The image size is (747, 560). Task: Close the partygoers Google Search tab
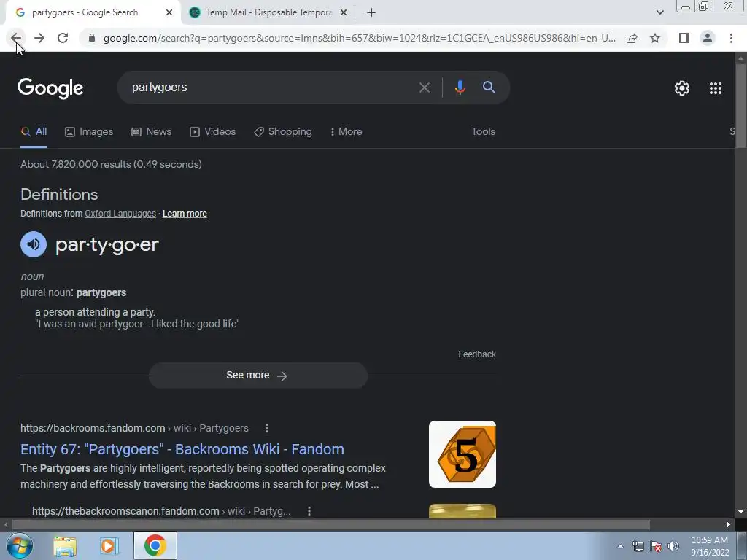169,12
